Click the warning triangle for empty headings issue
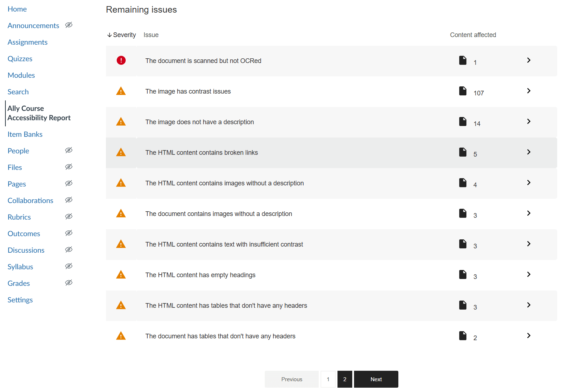The width and height of the screenshot is (577, 392). click(121, 275)
